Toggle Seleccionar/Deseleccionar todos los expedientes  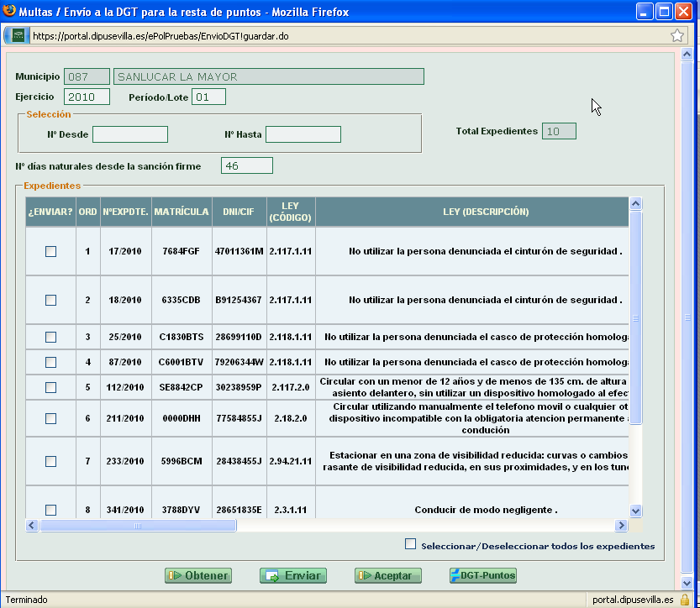(x=410, y=544)
